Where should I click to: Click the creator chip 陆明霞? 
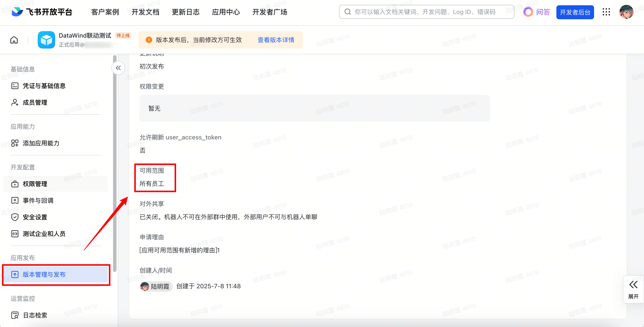[x=156, y=286]
